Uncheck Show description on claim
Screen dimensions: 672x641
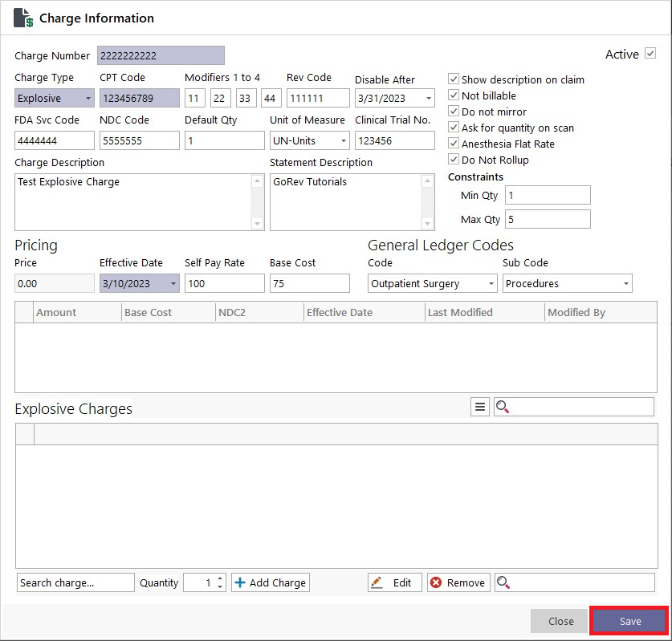click(454, 79)
